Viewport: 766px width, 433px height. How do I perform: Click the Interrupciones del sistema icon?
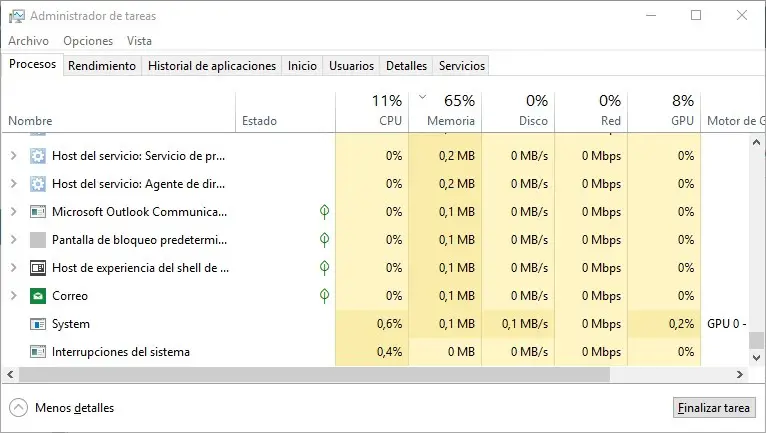point(38,352)
